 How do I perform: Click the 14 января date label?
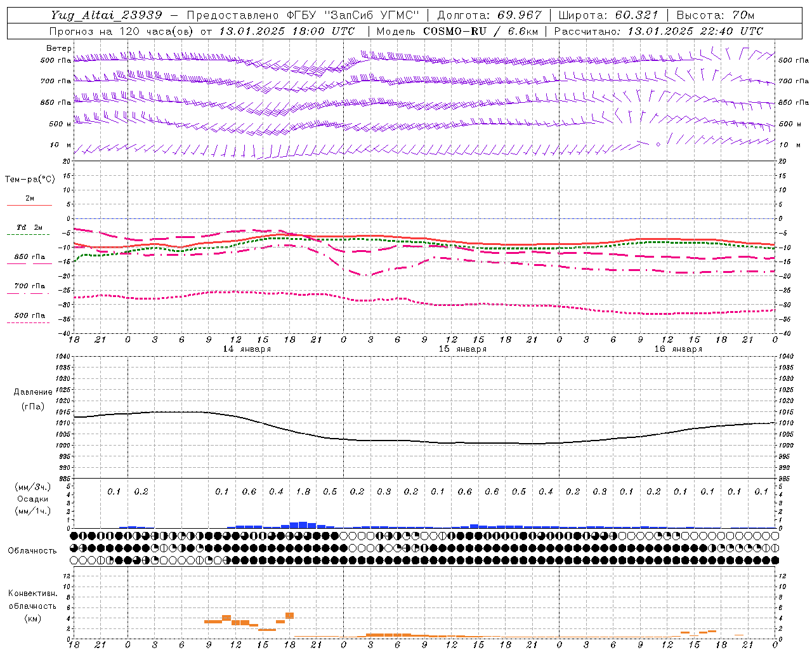tap(247, 349)
